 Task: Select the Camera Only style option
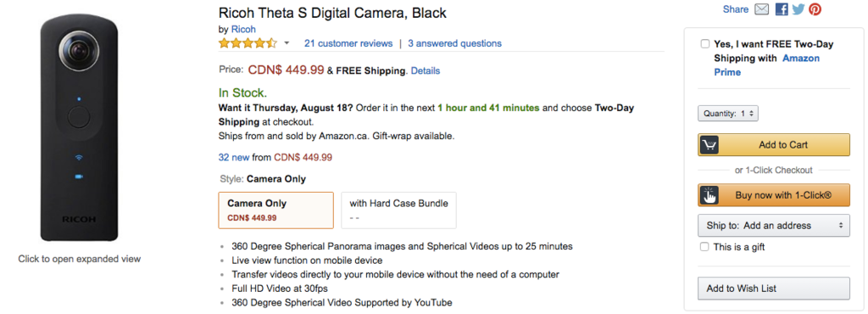coord(276,210)
